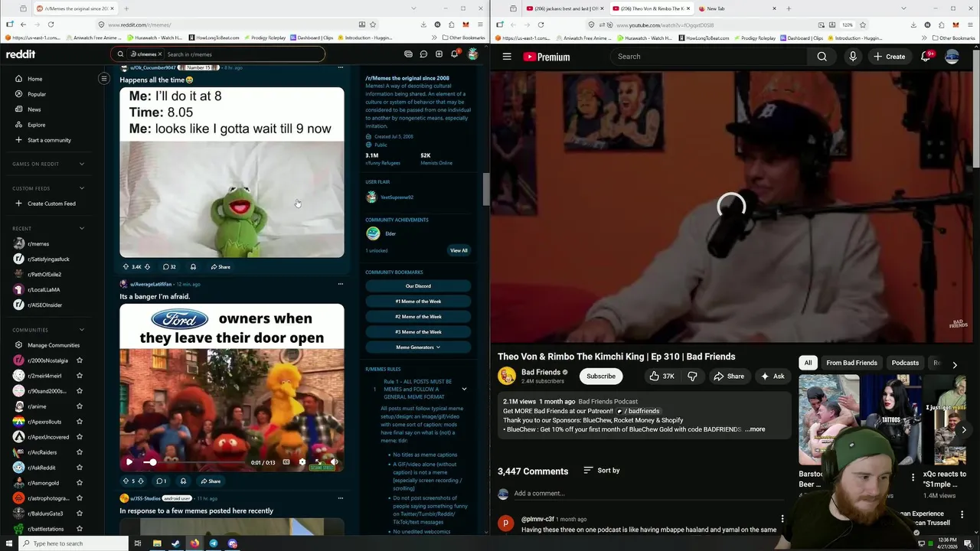Upvote the Ford owners post

coord(126,481)
